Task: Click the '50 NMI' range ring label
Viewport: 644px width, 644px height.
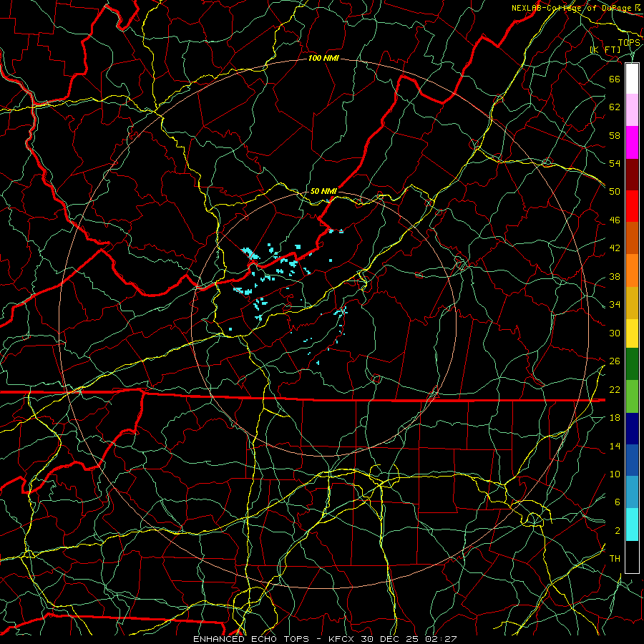Action: [323, 191]
